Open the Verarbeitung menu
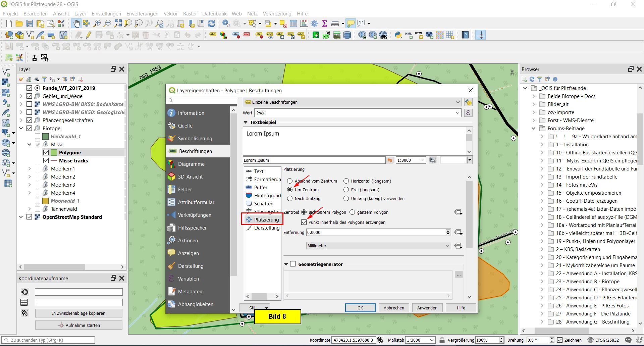Screen dimensions: 644x346 pyautogui.click(x=277, y=14)
